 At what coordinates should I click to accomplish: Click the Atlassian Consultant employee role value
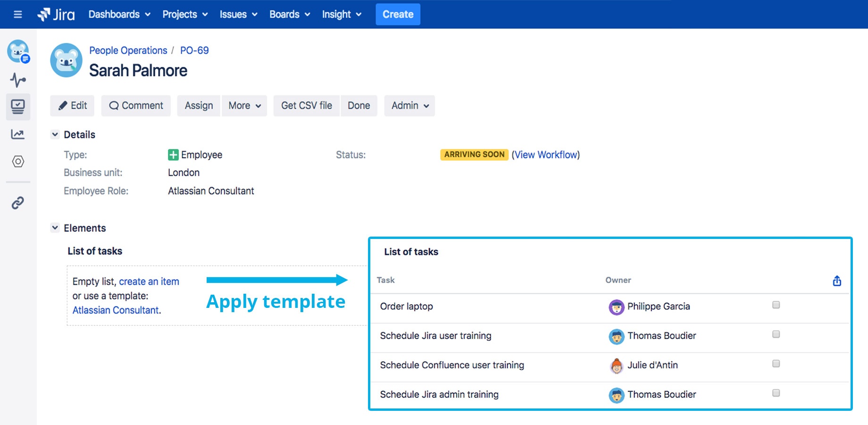[211, 191]
